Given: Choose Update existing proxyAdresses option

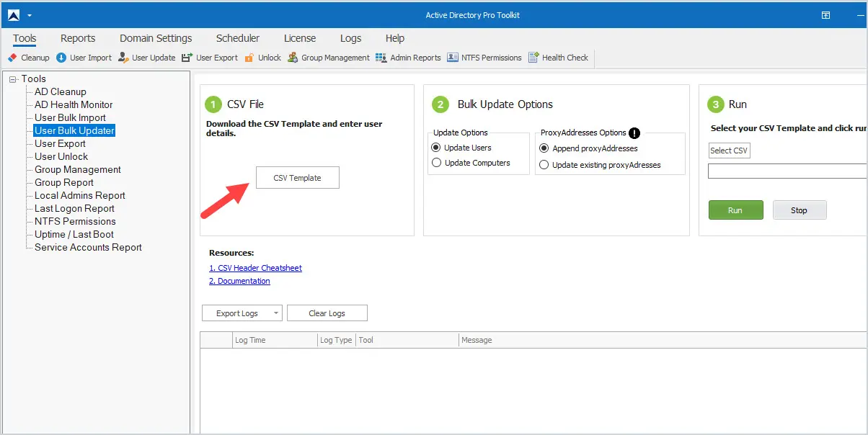Looking at the screenshot, I should 544,165.
